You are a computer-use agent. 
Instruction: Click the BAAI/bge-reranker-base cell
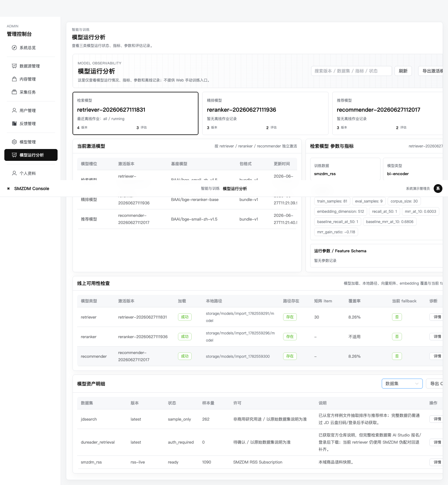195,200
